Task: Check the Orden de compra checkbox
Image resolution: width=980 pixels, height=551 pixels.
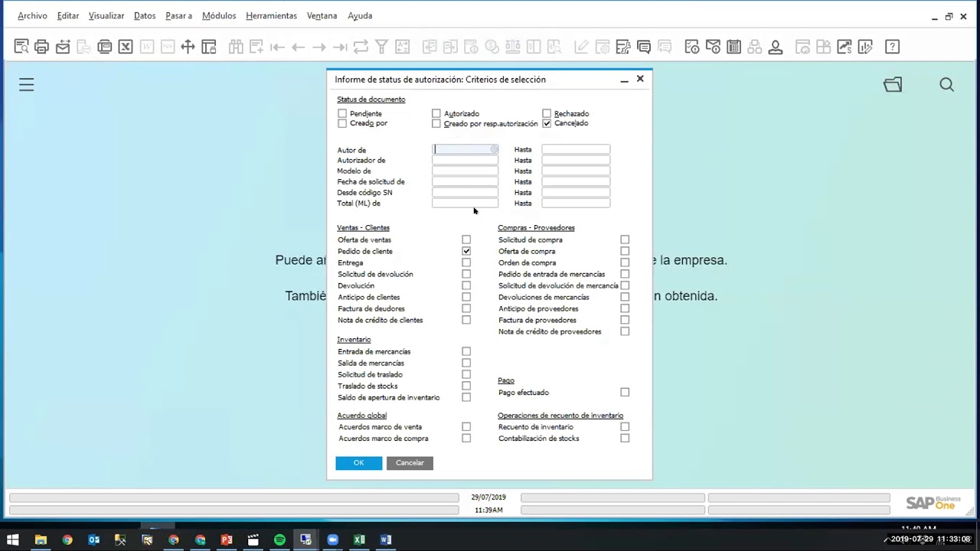Action: (x=625, y=262)
